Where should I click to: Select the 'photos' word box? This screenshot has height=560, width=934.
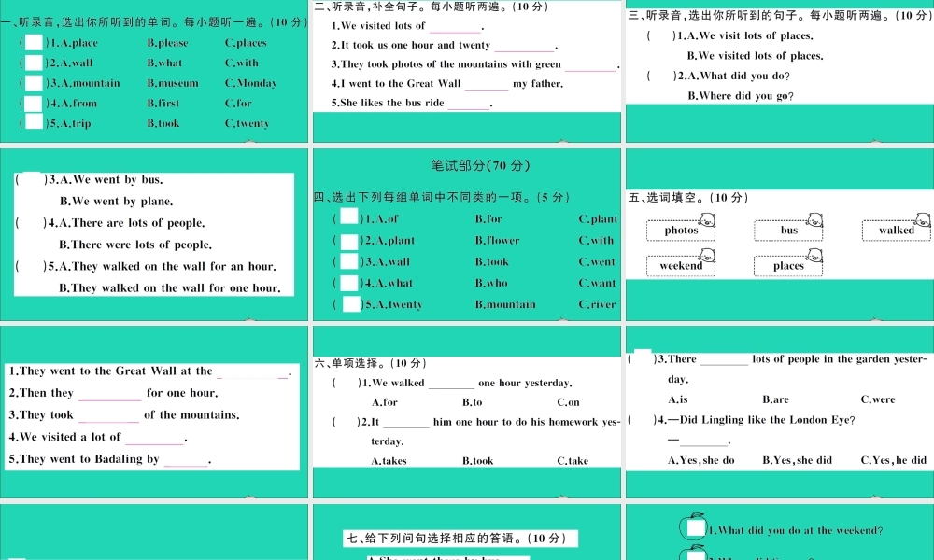[681, 231]
